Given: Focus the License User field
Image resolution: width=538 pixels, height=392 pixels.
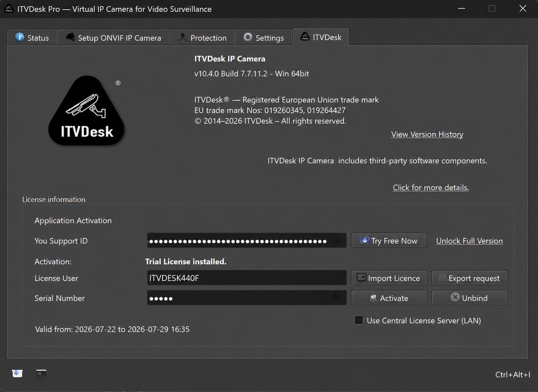Looking at the screenshot, I should [x=246, y=278].
